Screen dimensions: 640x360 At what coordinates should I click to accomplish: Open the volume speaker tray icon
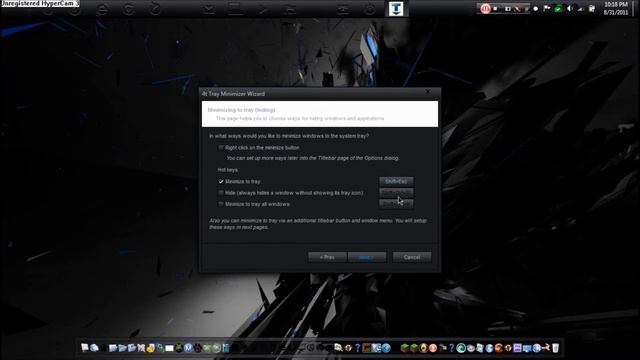[569, 8]
